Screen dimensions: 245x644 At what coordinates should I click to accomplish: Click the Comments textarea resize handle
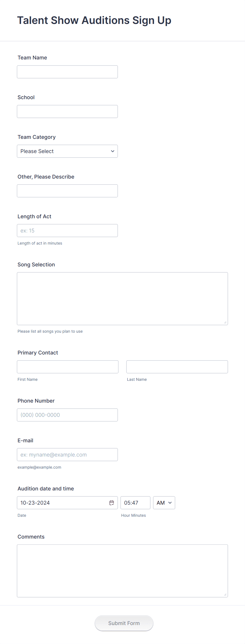pos(226,594)
